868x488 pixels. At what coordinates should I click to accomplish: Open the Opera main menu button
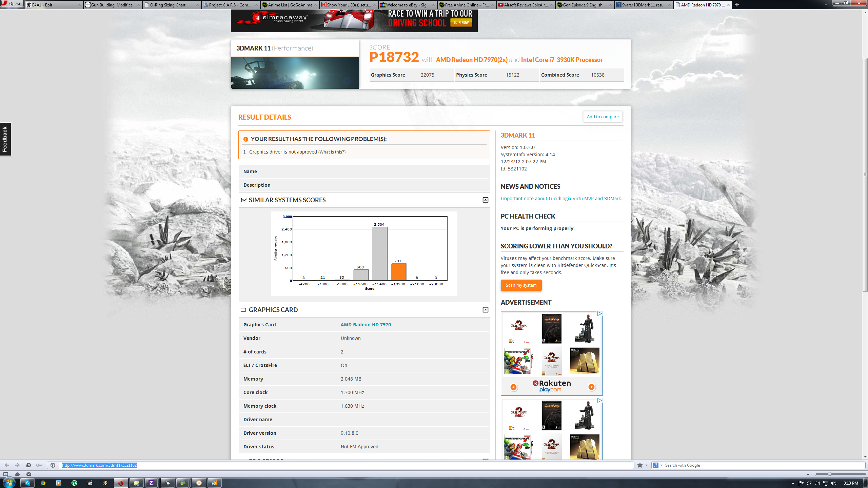coord(12,4)
